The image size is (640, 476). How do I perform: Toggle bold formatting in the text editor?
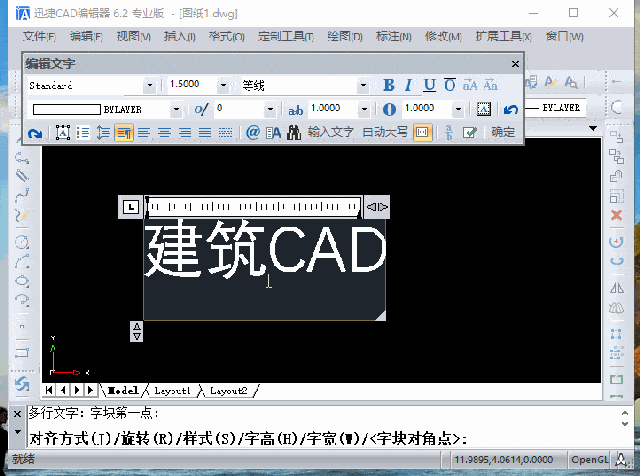[389, 85]
